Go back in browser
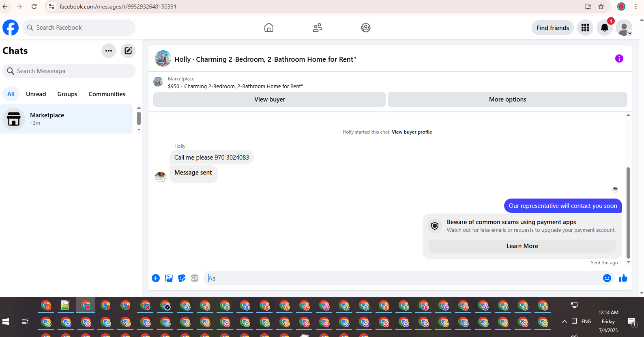 (x=5, y=6)
